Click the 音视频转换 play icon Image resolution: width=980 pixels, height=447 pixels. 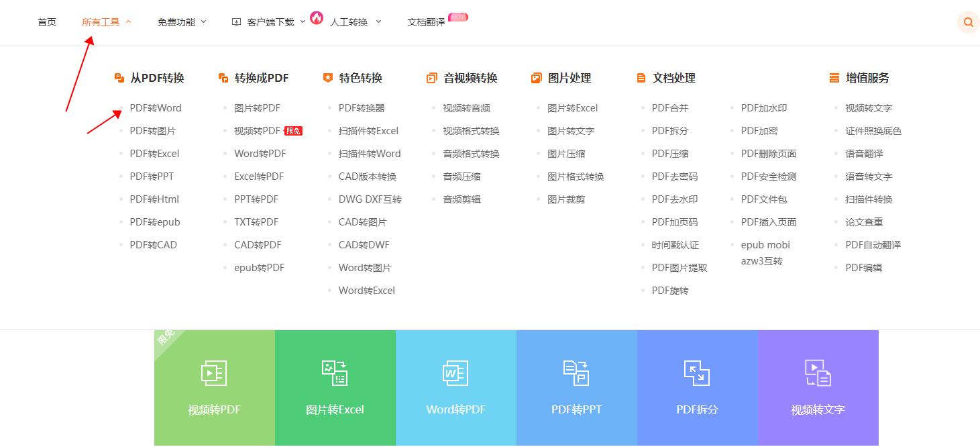tap(432, 78)
